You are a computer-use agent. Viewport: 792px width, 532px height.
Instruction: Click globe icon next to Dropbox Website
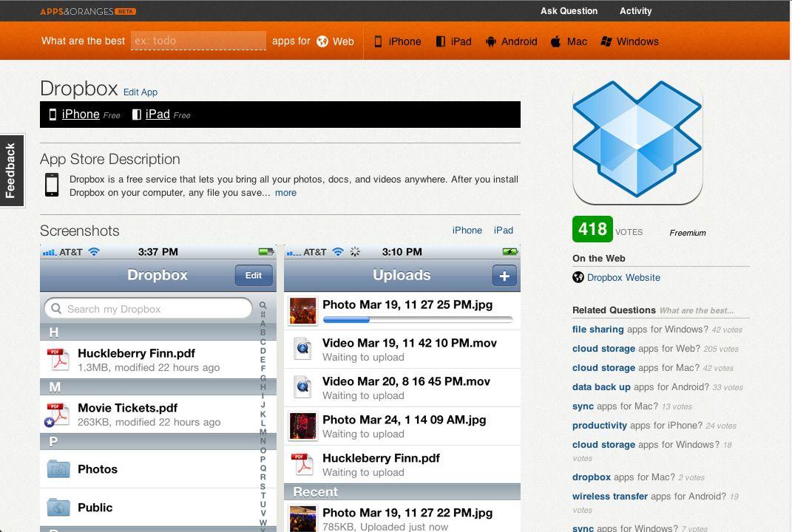[578, 277]
